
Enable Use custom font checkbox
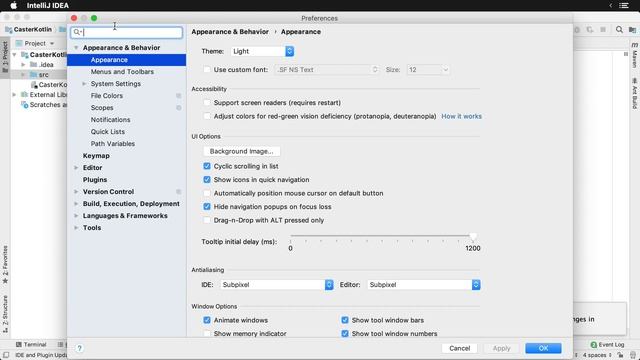[207, 69]
